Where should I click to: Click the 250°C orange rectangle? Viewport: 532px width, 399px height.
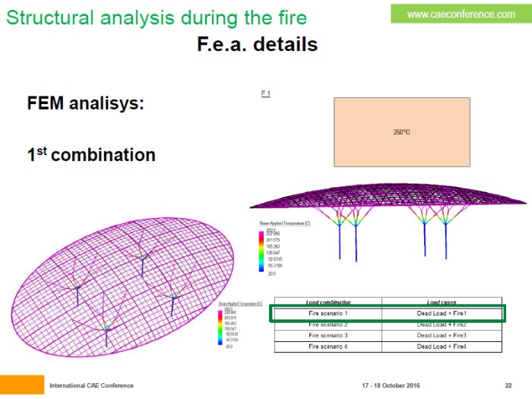(401, 131)
